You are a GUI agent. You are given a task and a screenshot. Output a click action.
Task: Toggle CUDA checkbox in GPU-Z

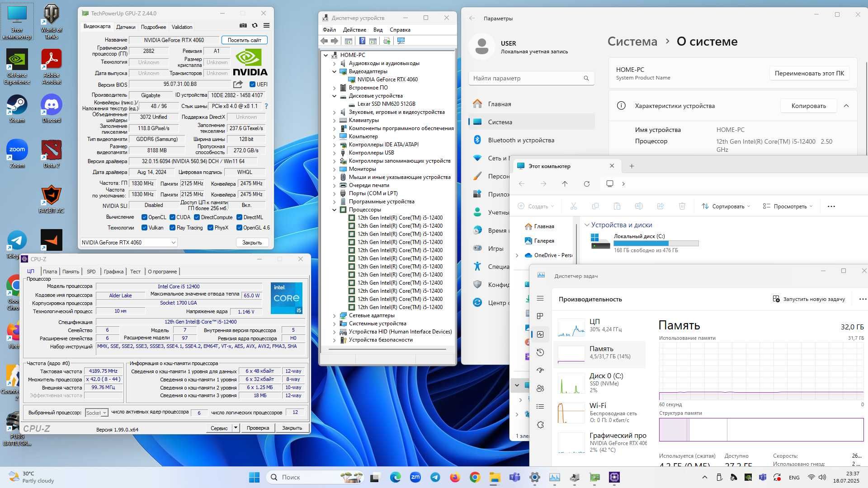click(172, 217)
